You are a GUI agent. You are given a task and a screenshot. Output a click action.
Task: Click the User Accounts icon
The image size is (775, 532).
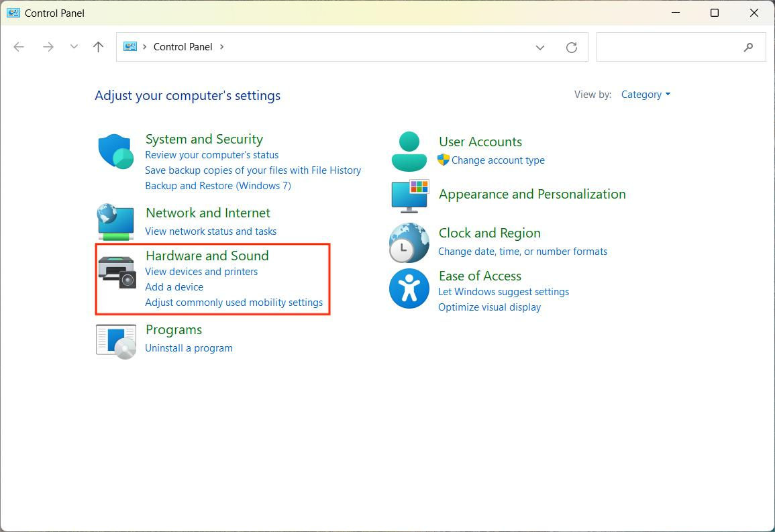pyautogui.click(x=409, y=151)
